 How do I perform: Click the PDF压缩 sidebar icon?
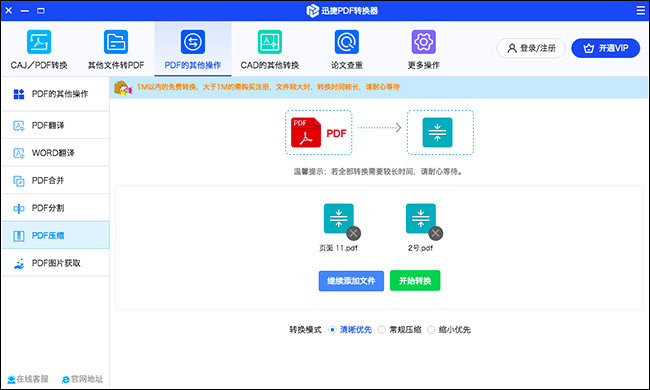(x=19, y=236)
